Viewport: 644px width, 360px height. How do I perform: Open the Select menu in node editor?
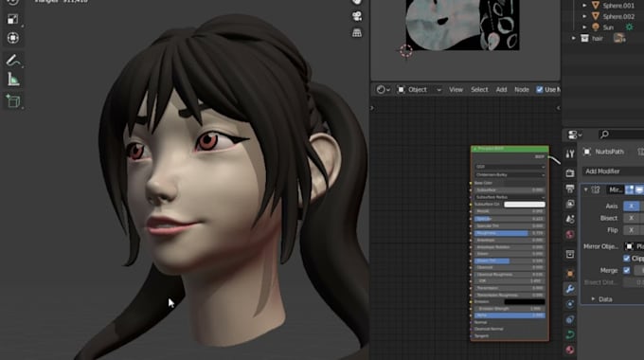coord(479,90)
